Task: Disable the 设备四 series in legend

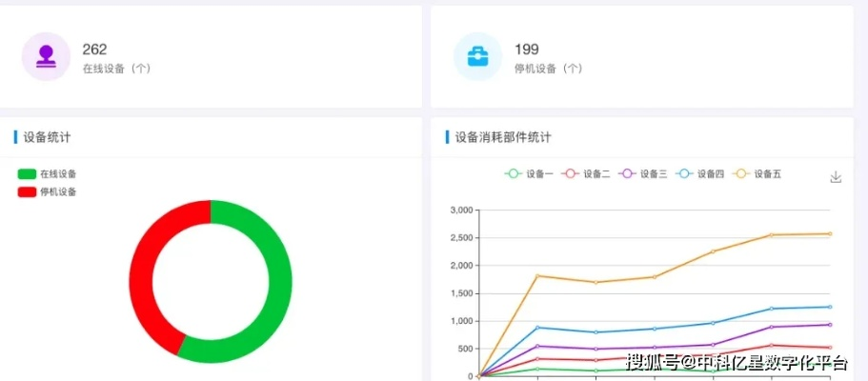Action: click(700, 174)
